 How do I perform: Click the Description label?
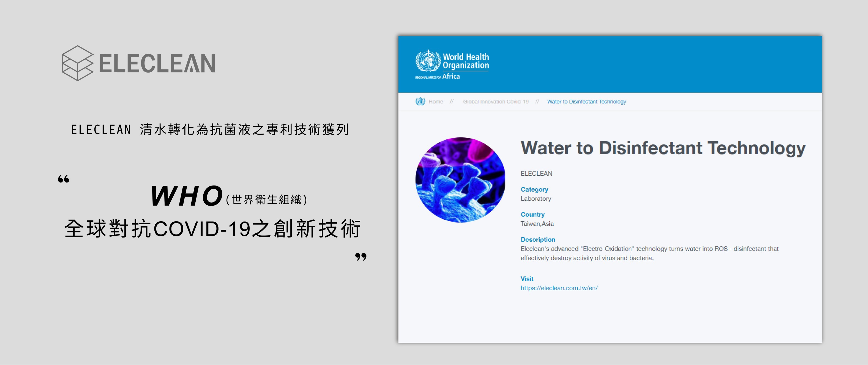tap(538, 239)
